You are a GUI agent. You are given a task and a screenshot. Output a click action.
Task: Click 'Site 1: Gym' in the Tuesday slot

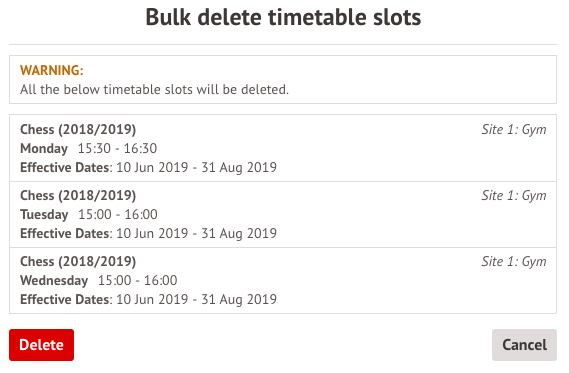[x=514, y=196]
